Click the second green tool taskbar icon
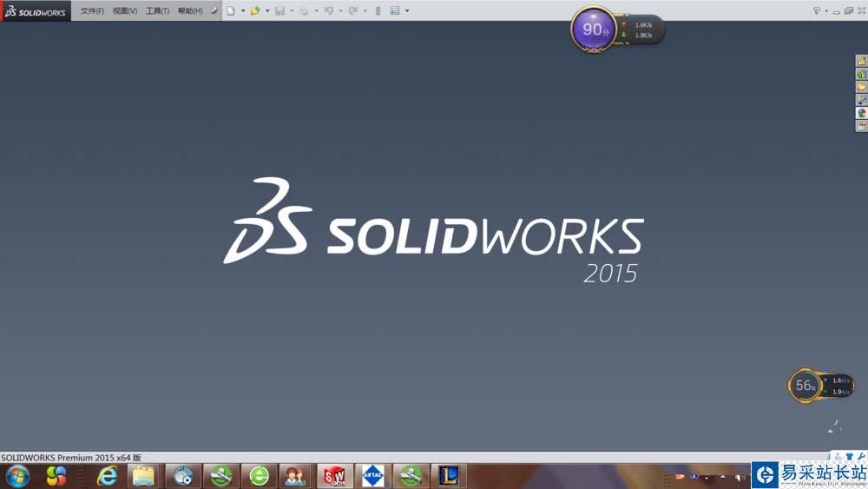The width and height of the screenshot is (868, 489). (x=411, y=476)
